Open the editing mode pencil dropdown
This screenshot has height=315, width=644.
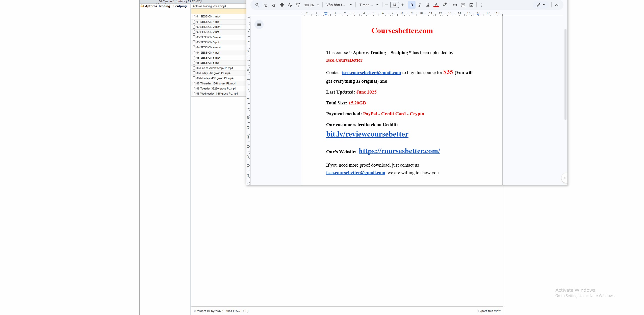click(540, 5)
